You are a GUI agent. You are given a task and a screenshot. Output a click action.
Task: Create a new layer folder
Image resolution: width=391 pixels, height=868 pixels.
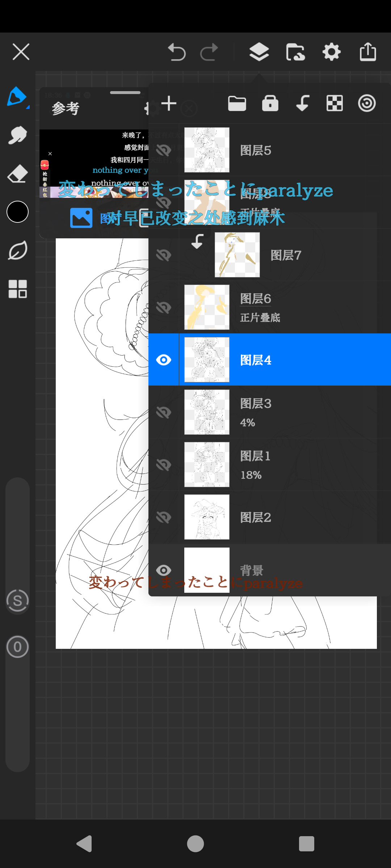237,103
